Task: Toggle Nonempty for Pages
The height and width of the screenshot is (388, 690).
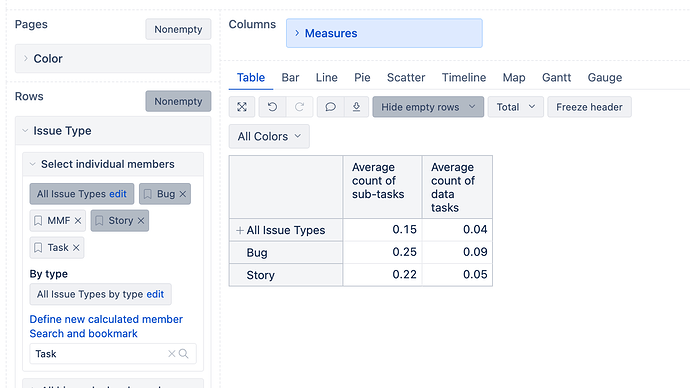Action: pyautogui.click(x=178, y=29)
